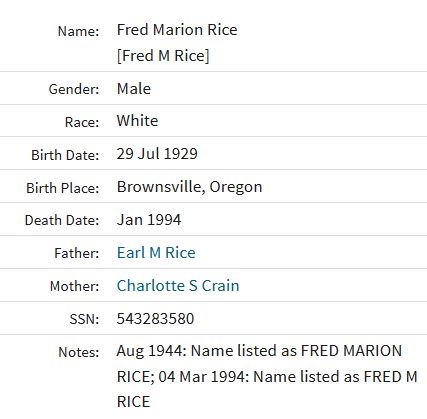Image resolution: width=427 pixels, height=419 pixels.
Task: Open the Earl M Rice father link
Action: click(156, 252)
